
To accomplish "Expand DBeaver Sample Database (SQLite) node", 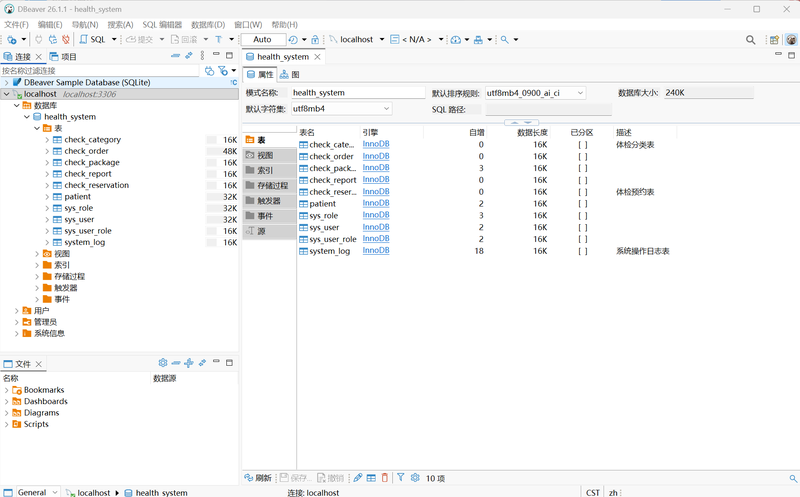I will 6,82.
